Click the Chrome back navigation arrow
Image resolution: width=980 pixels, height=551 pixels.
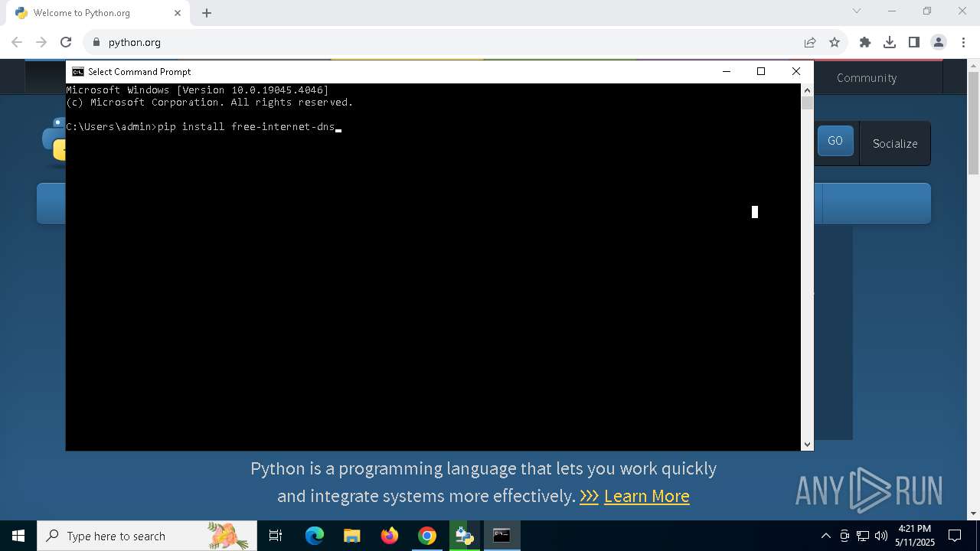[17, 42]
